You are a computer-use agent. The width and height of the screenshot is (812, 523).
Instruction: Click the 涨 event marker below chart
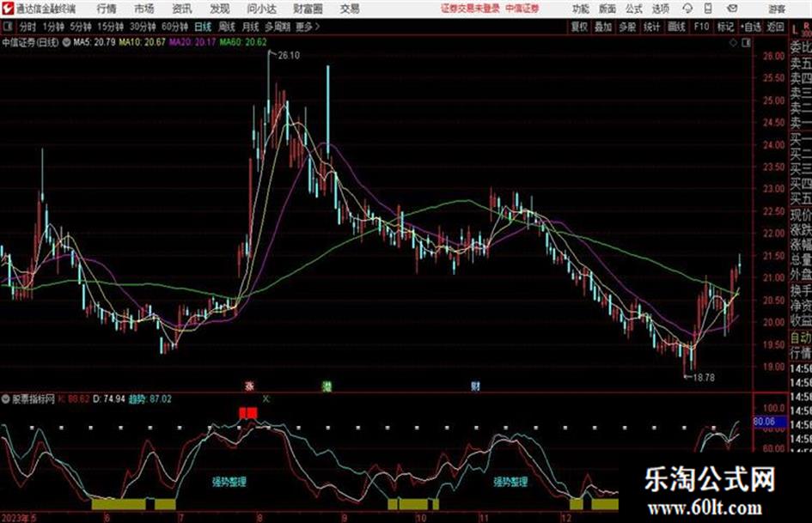pyautogui.click(x=249, y=386)
